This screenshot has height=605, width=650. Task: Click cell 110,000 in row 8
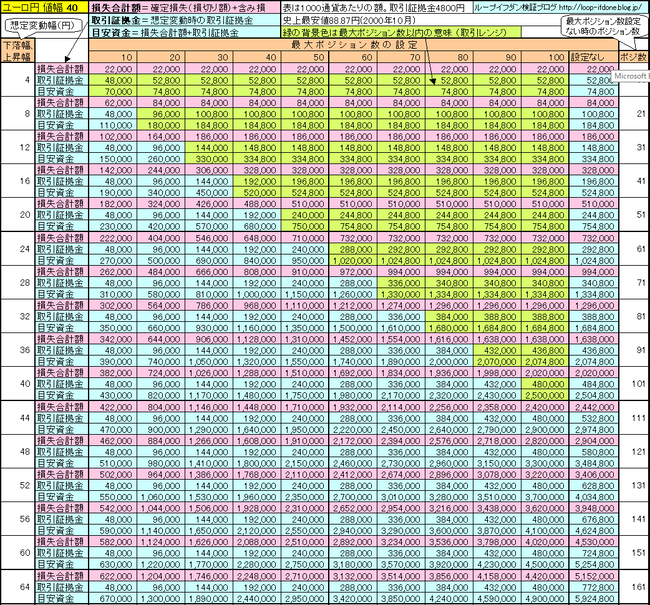[x=113, y=125]
